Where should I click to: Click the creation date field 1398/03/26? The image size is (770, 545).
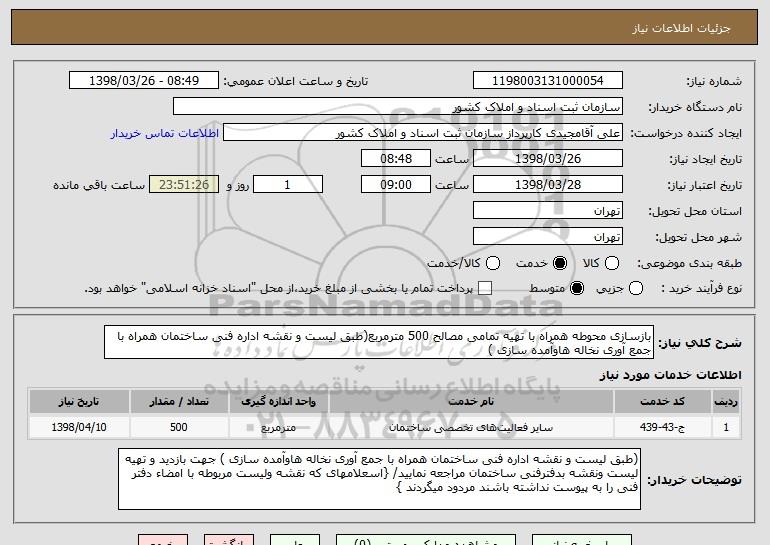548,159
